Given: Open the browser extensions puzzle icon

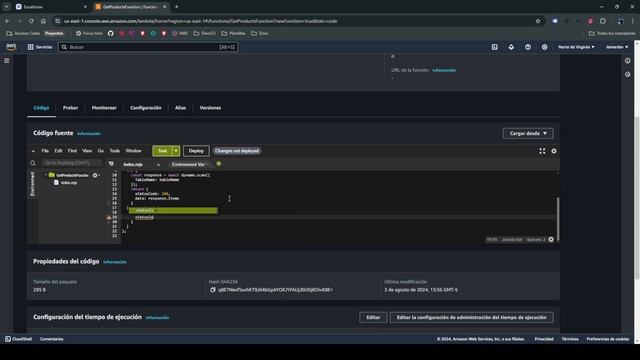Looking at the screenshot, I should click(603, 21).
